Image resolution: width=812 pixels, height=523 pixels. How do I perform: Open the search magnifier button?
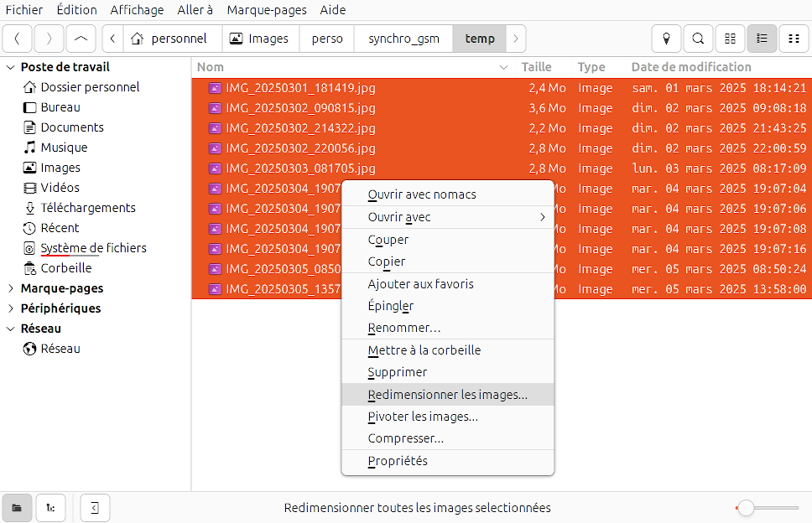point(698,39)
